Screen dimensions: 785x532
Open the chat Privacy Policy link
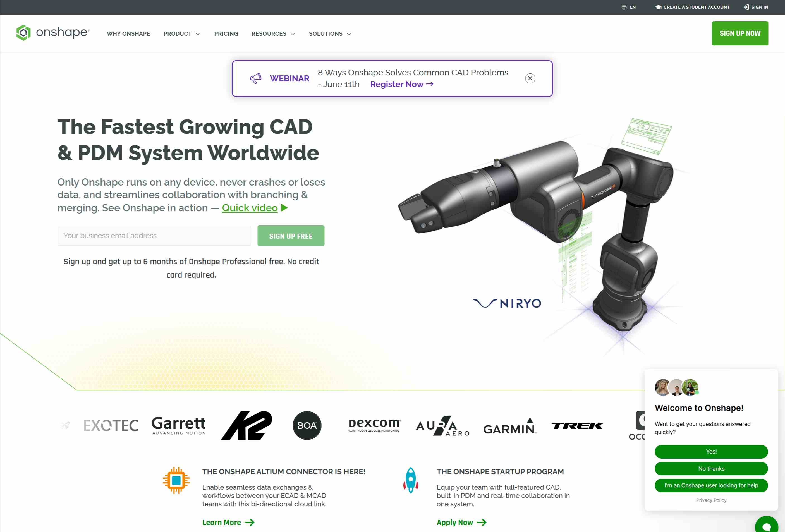pos(711,500)
